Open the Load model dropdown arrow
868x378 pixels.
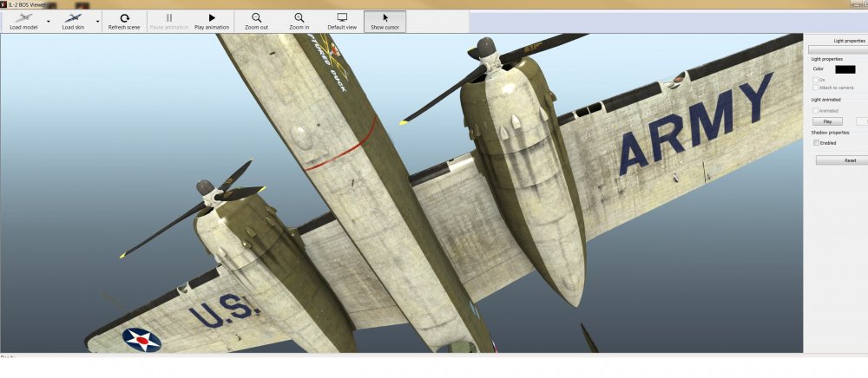pyautogui.click(x=48, y=21)
